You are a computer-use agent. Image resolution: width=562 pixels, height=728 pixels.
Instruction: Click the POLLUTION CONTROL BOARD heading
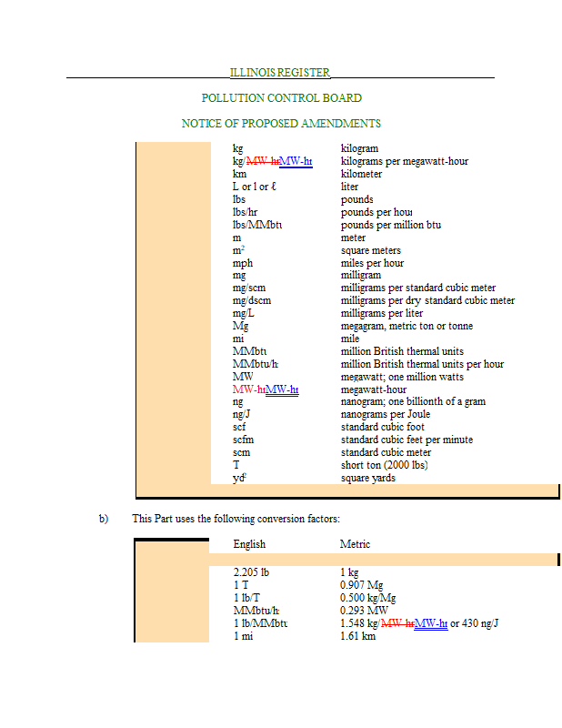[281, 97]
